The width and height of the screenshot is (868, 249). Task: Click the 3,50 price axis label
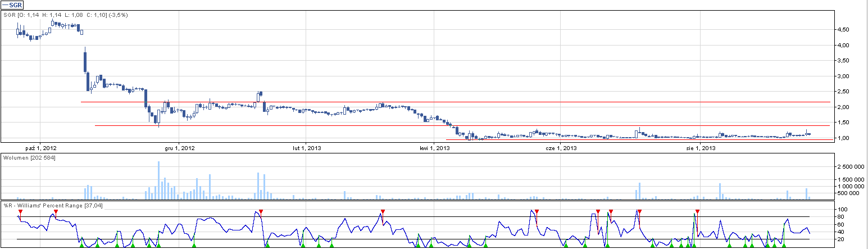click(843, 61)
